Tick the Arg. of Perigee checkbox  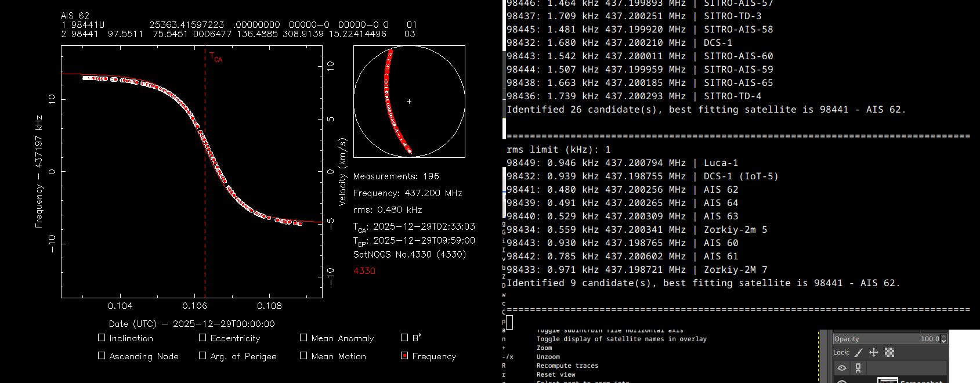point(202,356)
